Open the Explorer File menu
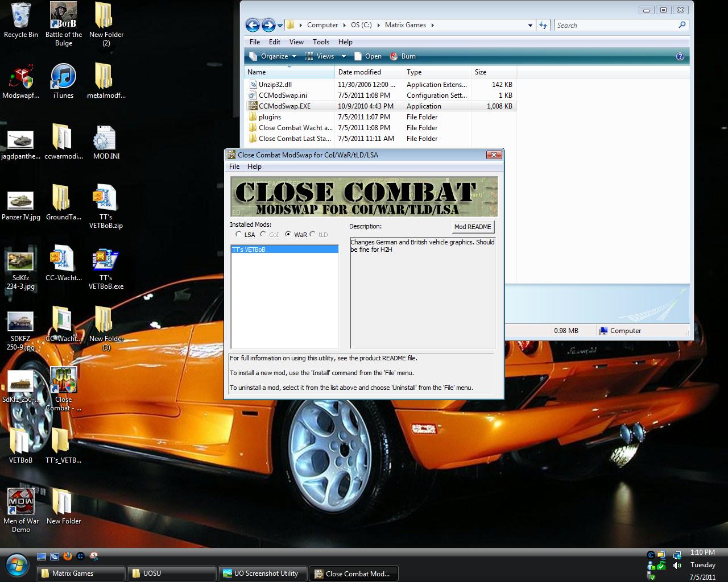 point(255,42)
